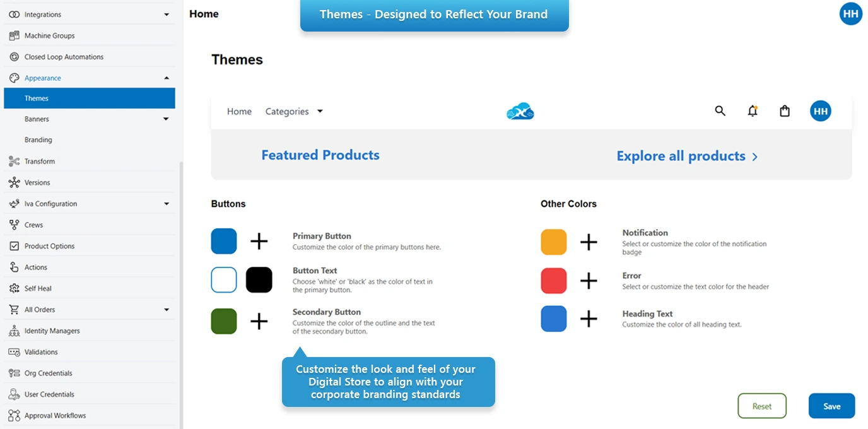Viewport: 868px width, 429px height.
Task: Click plus icon beside Secondary Button swatch
Action: click(259, 321)
